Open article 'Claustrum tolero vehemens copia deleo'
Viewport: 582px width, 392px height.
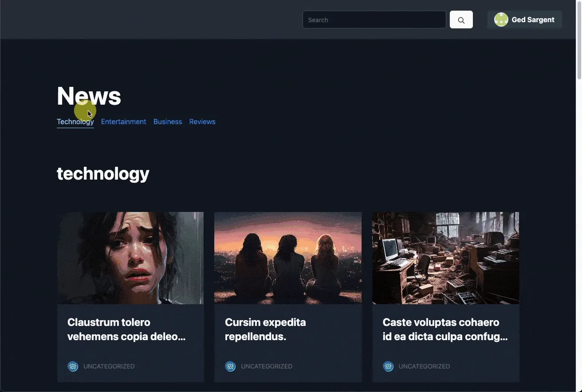pyautogui.click(x=126, y=329)
